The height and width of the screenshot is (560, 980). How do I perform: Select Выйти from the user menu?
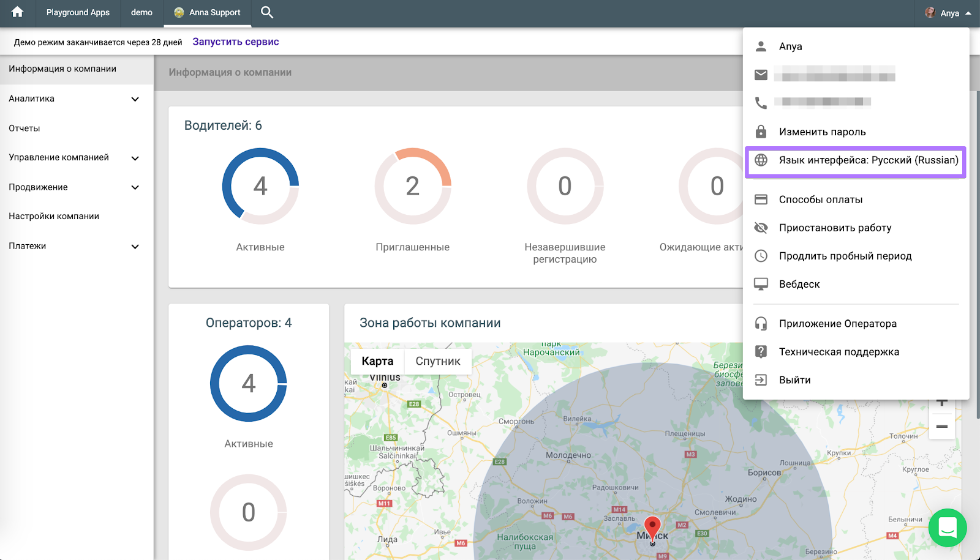coord(794,380)
